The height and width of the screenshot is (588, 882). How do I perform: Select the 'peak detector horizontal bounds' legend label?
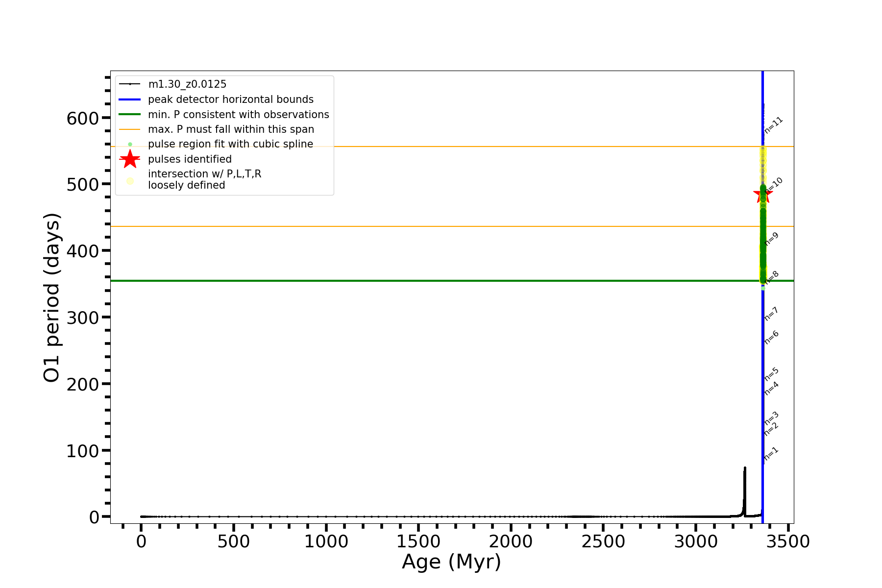coord(230,99)
